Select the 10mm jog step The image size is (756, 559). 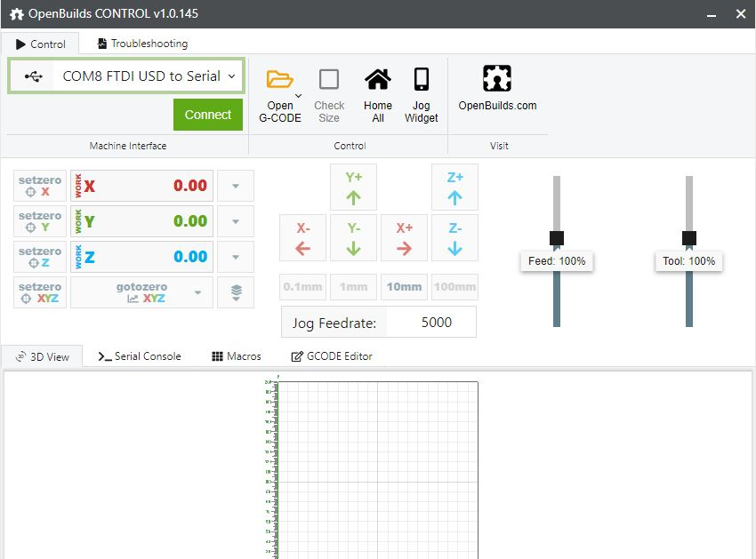(x=404, y=287)
